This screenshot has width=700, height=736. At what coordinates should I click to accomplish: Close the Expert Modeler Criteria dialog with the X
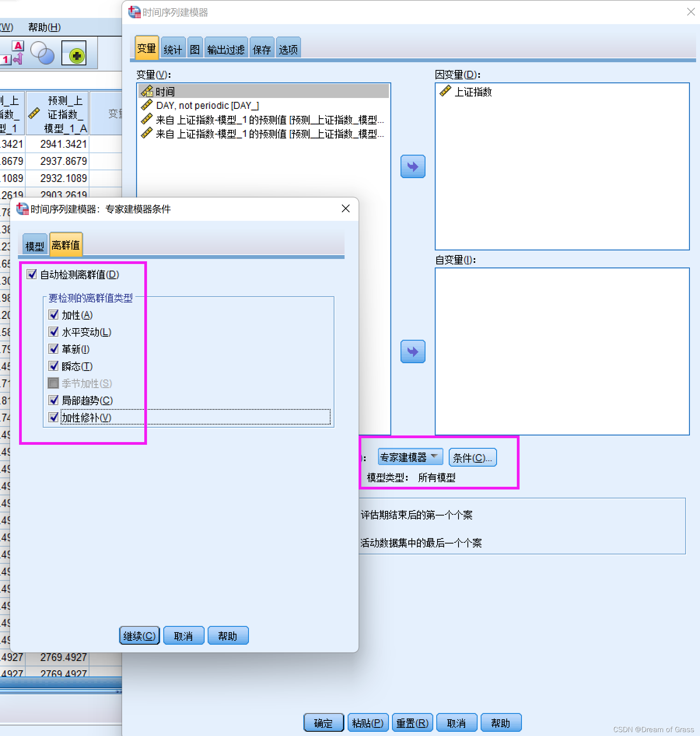click(x=345, y=209)
